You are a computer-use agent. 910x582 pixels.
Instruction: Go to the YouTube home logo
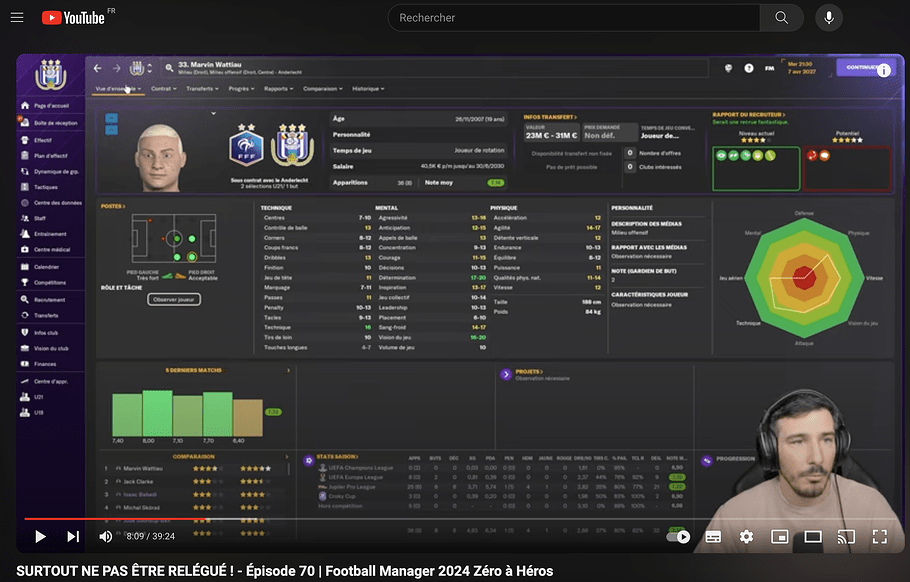click(x=73, y=17)
